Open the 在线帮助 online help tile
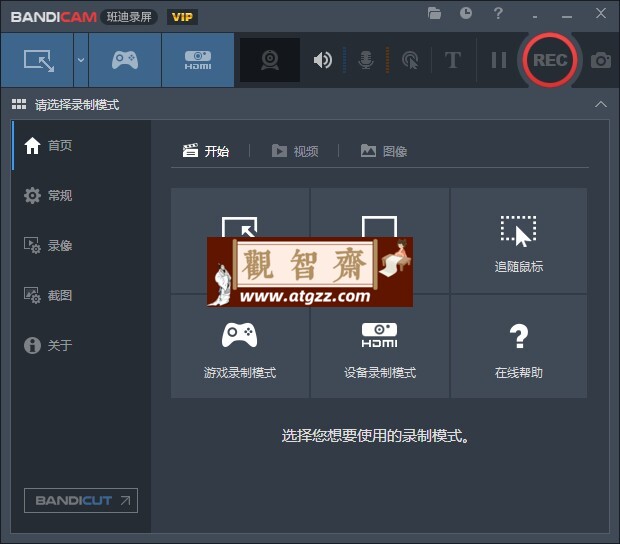Screen dimensions: 620x544 (519, 347)
